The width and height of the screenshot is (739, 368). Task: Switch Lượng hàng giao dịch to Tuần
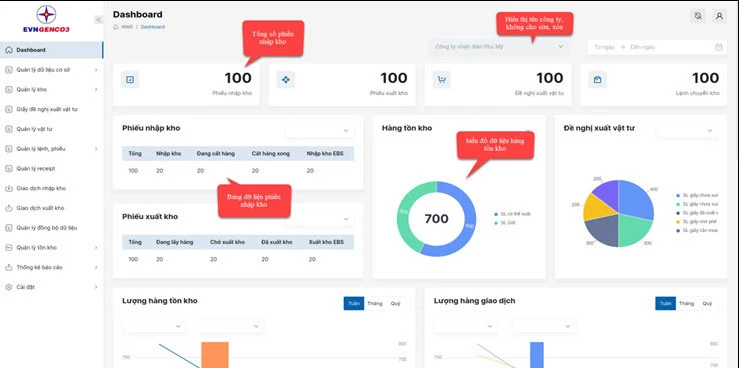(x=665, y=303)
